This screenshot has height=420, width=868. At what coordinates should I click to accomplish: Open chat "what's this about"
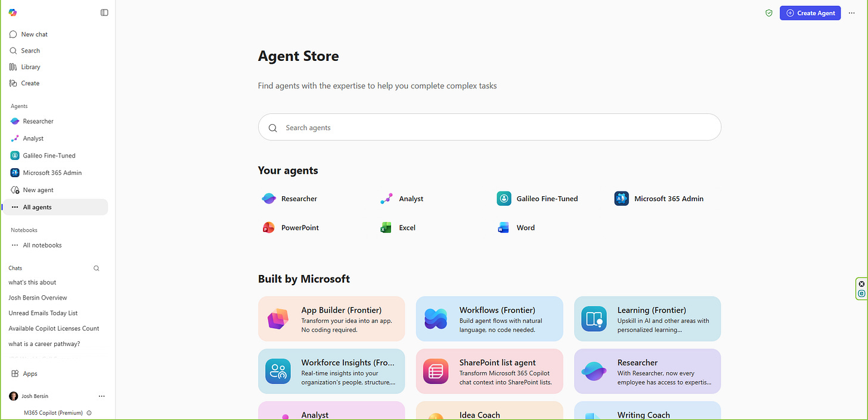[32, 282]
